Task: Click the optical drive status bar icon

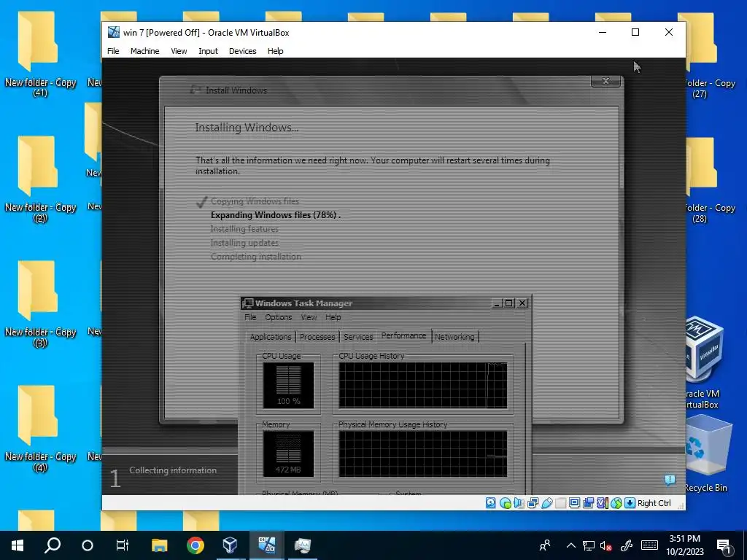Action: (x=506, y=503)
